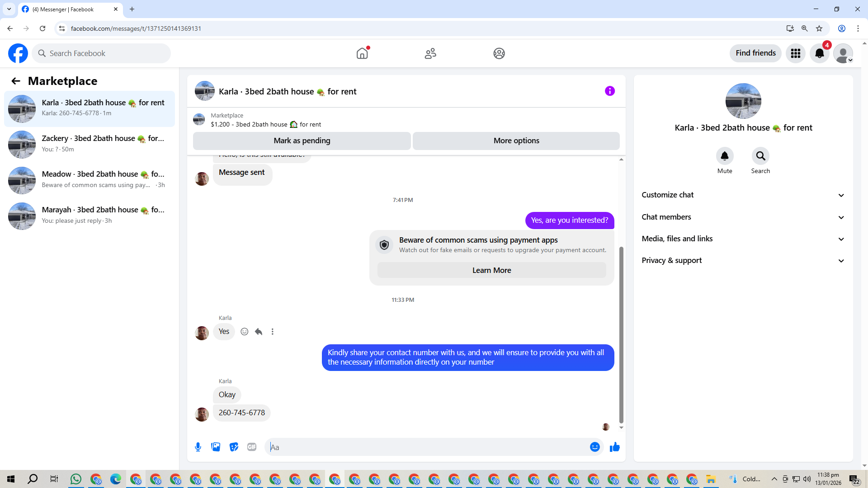Send a thumbs up like
Image resolution: width=868 pixels, height=488 pixels.
point(615,447)
